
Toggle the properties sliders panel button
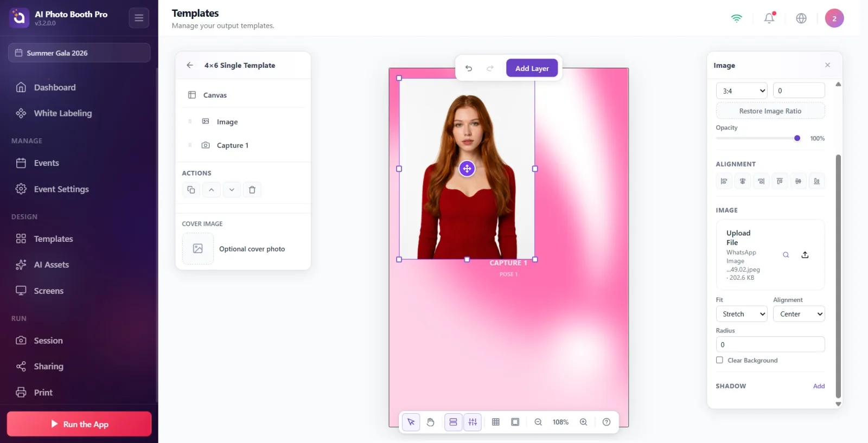tap(473, 422)
